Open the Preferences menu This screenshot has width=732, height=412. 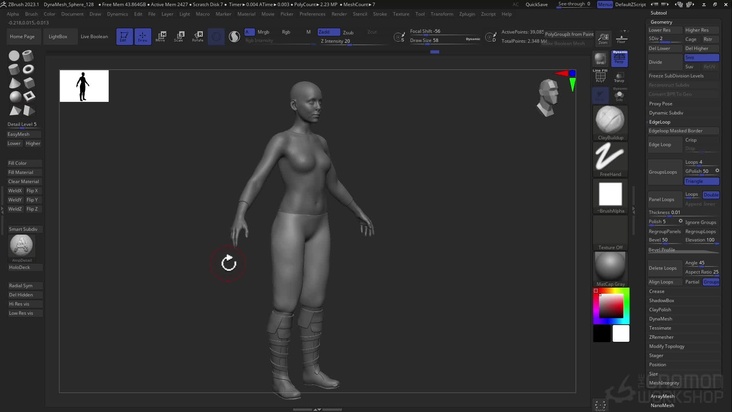(x=312, y=14)
